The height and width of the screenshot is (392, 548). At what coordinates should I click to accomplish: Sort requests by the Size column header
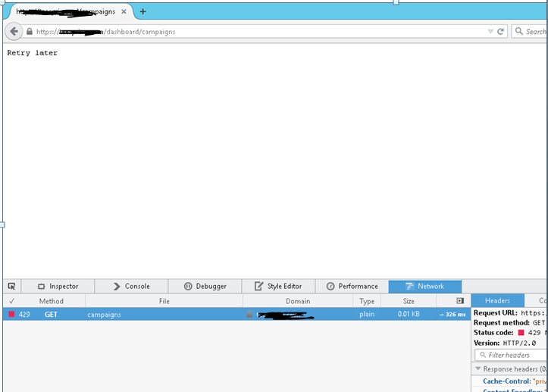409,301
